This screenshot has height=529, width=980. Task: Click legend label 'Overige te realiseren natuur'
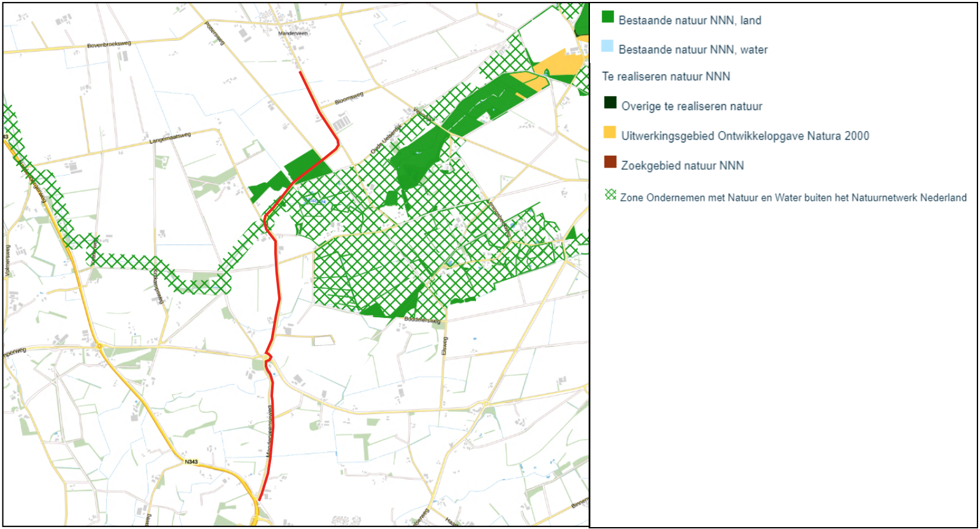[x=692, y=106]
